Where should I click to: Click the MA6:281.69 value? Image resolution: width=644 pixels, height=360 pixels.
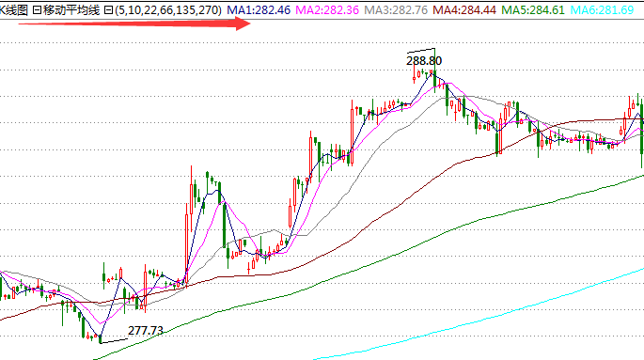pyautogui.click(x=602, y=9)
